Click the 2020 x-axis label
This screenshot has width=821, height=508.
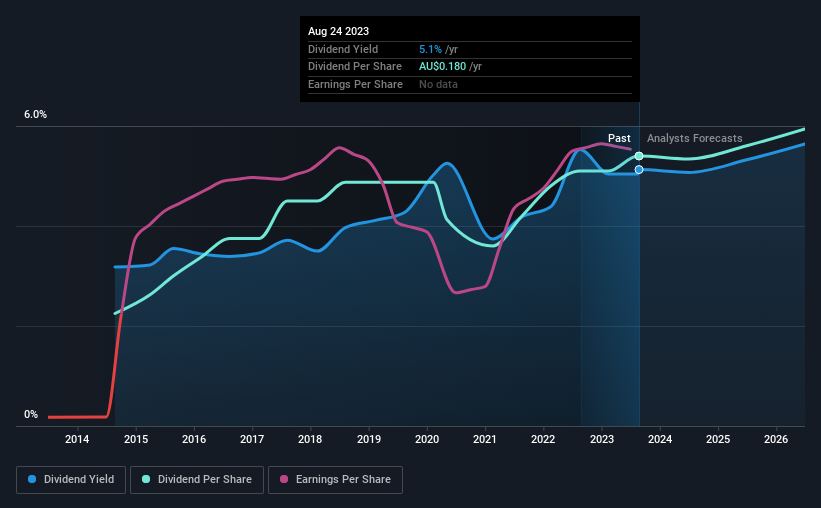(427, 439)
